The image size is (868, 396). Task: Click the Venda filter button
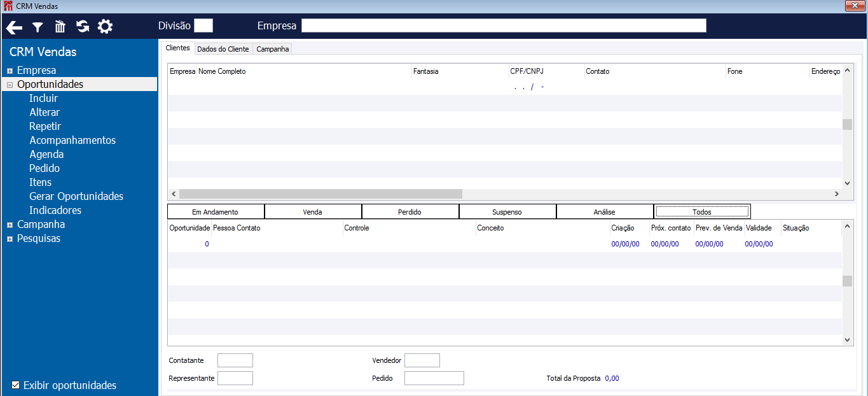[x=313, y=212]
